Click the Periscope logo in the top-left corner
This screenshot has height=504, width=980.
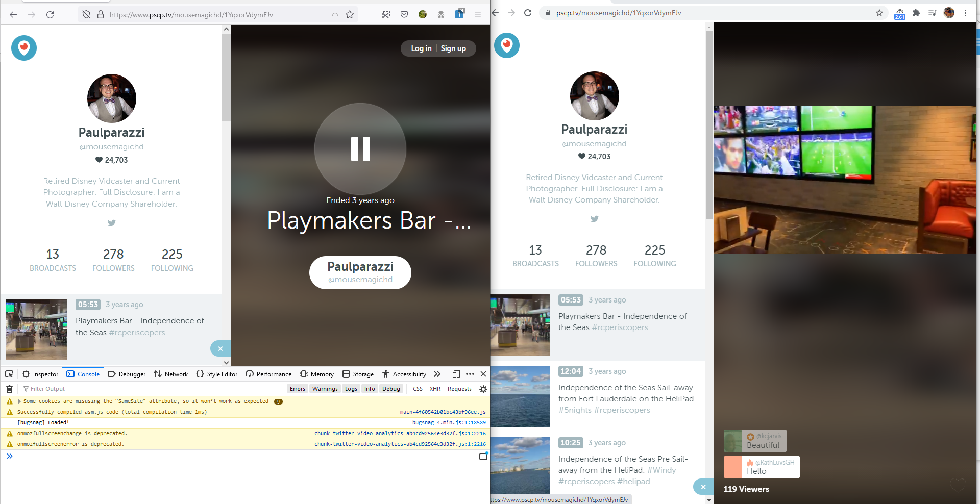click(x=24, y=47)
